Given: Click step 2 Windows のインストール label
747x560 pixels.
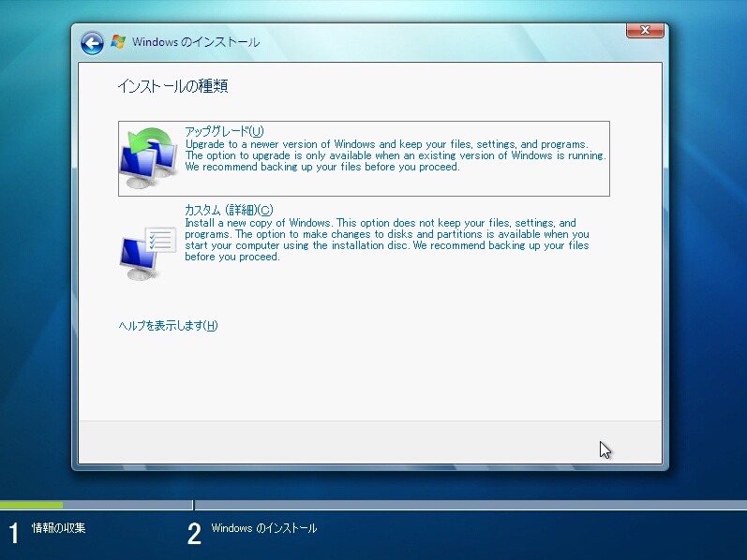Looking at the screenshot, I should point(264,528).
